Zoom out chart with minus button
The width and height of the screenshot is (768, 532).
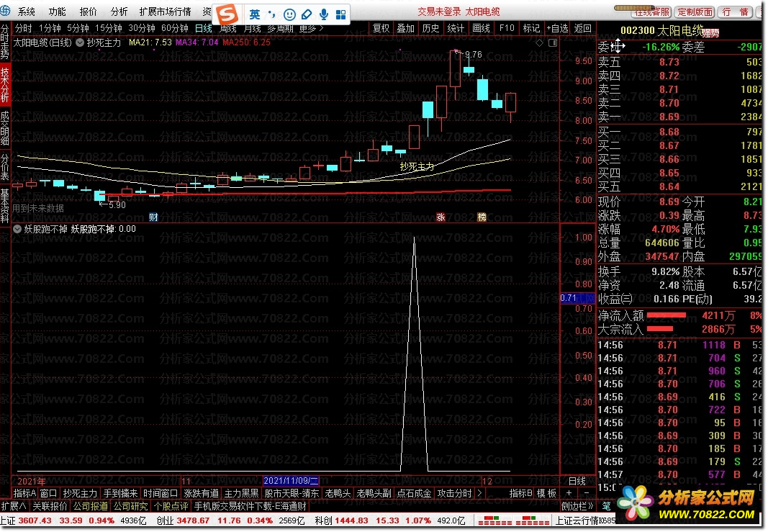tap(587, 493)
